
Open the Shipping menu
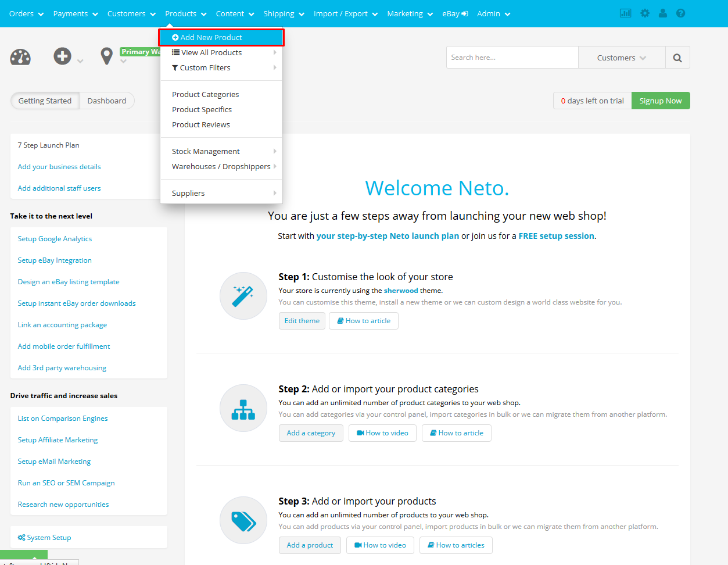coord(284,13)
